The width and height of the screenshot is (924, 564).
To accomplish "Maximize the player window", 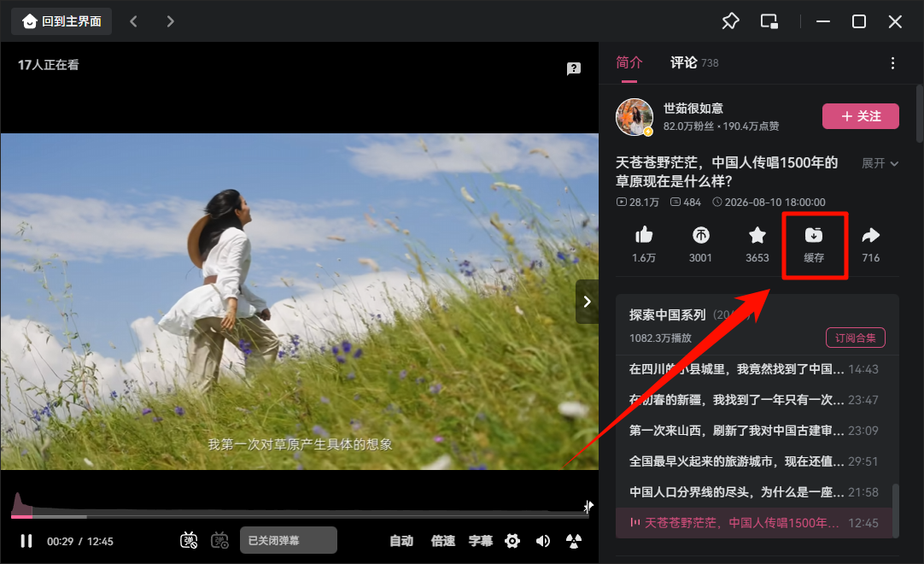I will pos(859,22).
